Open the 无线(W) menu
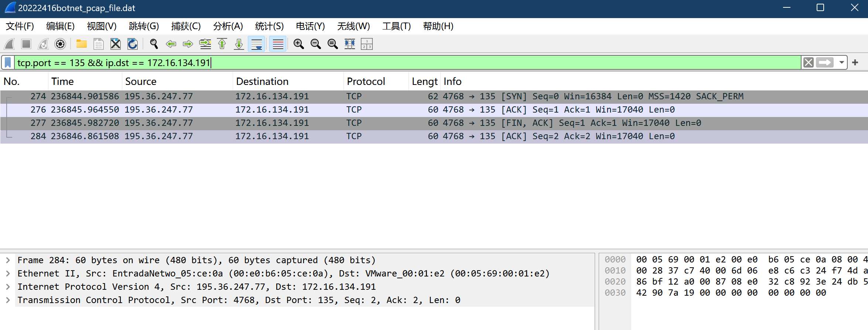The image size is (868, 330). (x=353, y=26)
